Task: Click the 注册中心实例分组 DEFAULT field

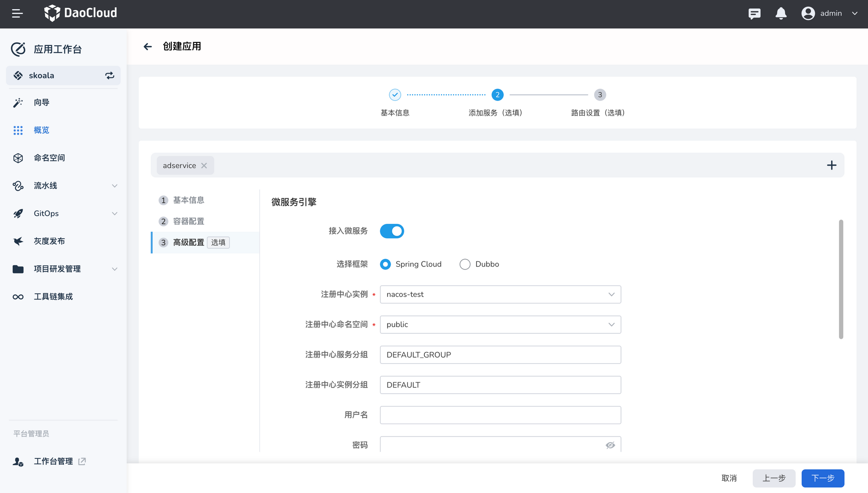Action: tap(500, 385)
